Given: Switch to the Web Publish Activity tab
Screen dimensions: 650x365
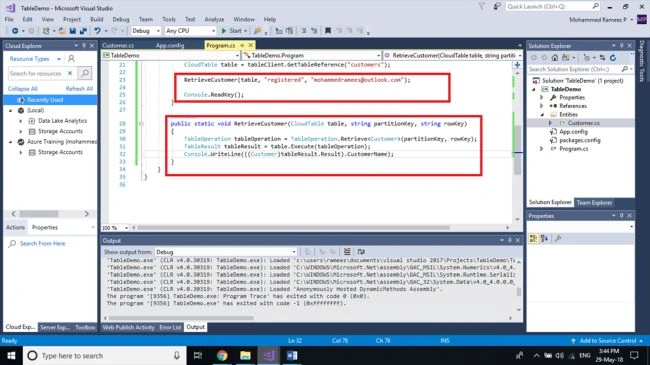Looking at the screenshot, I should tap(129, 327).
